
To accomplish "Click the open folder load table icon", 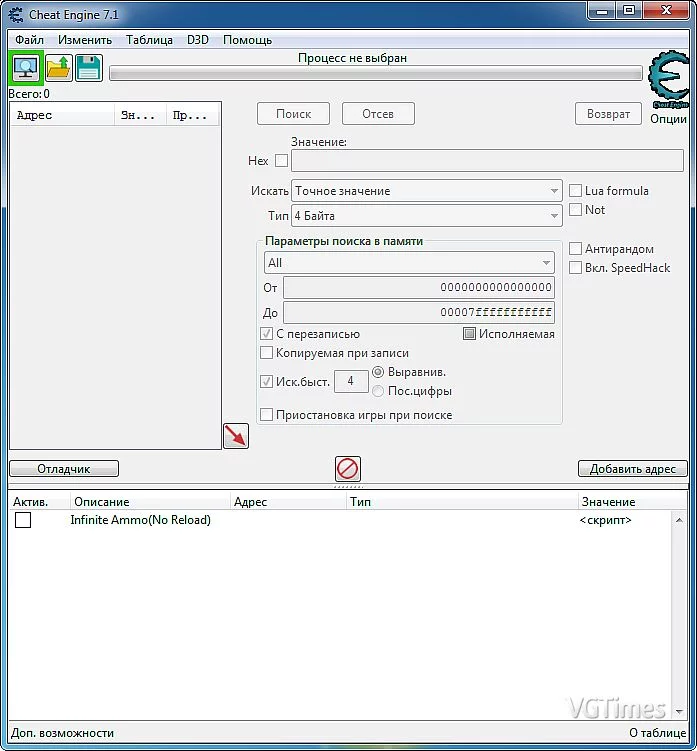I will point(59,68).
